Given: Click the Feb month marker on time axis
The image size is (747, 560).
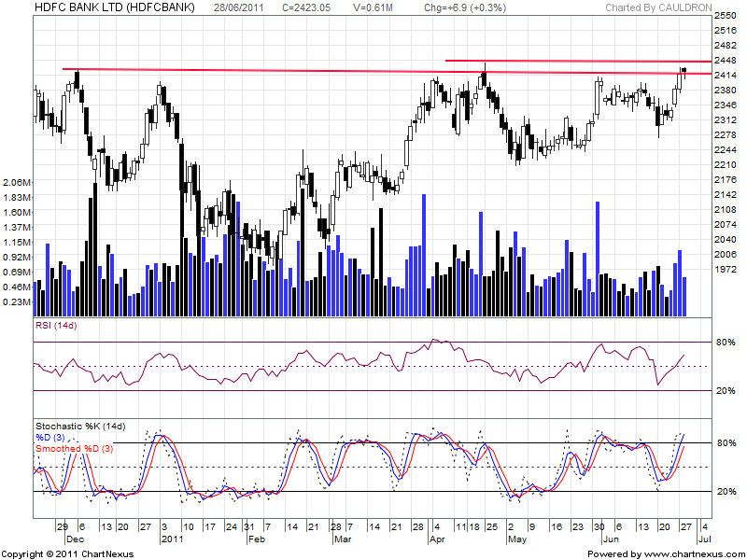Looking at the screenshot, I should click(x=256, y=539).
